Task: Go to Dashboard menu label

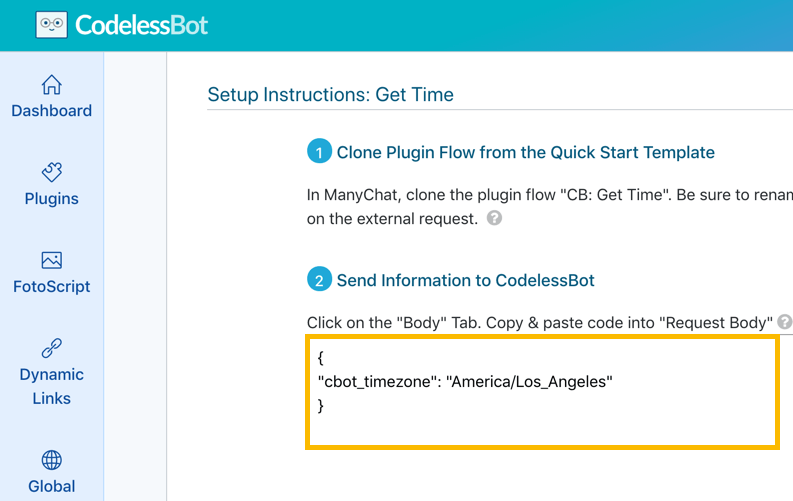Action: click(x=52, y=111)
